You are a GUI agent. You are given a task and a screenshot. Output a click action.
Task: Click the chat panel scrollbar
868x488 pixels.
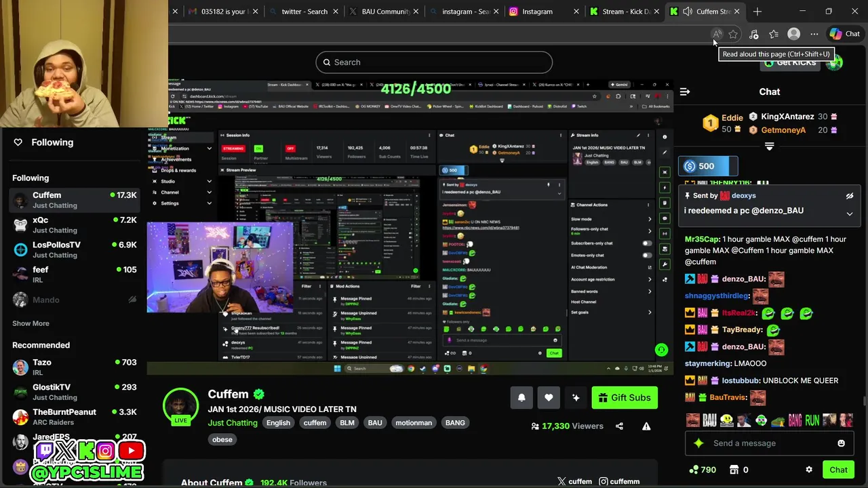pos(863,400)
